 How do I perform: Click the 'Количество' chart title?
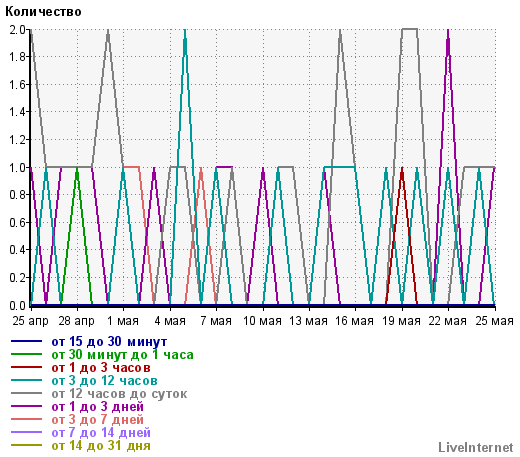click(43, 12)
